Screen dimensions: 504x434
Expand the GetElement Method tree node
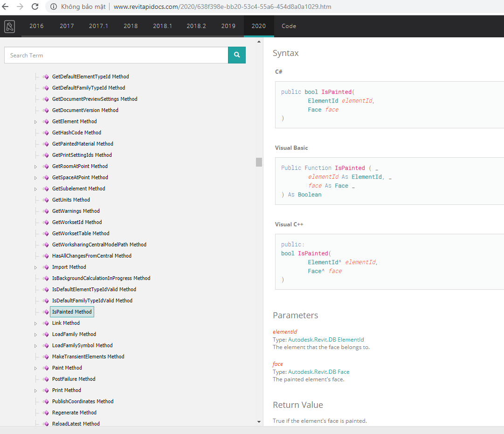(x=36, y=121)
